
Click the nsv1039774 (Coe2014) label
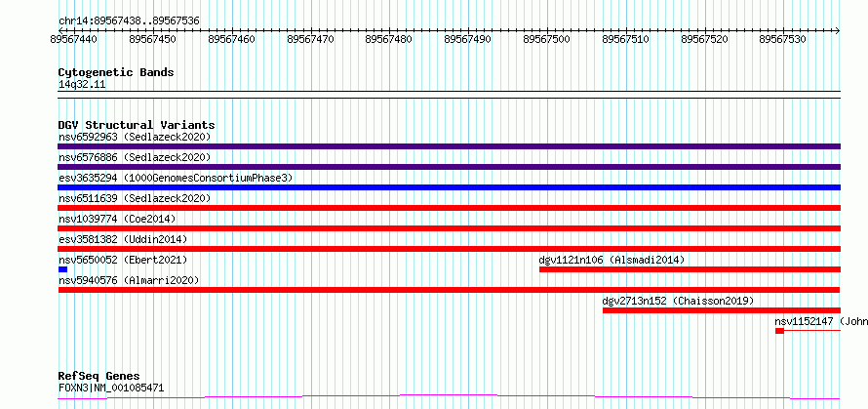coord(117,219)
